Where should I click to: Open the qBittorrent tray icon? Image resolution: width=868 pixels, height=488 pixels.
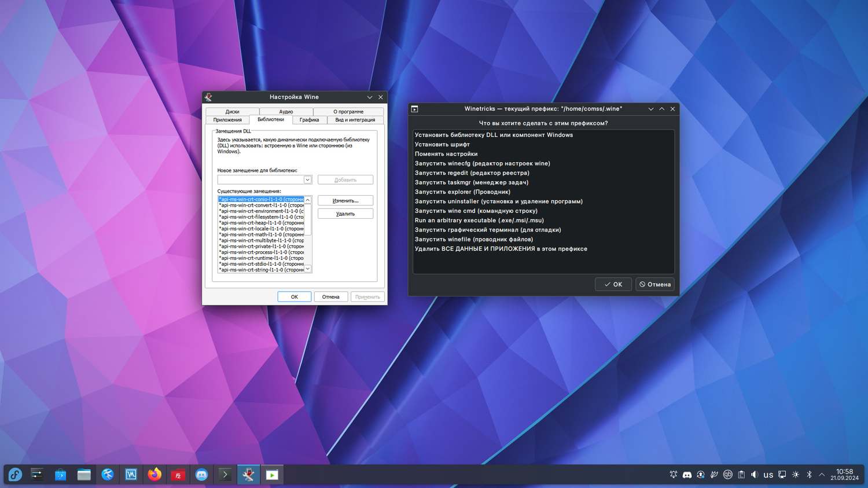tap(727, 475)
